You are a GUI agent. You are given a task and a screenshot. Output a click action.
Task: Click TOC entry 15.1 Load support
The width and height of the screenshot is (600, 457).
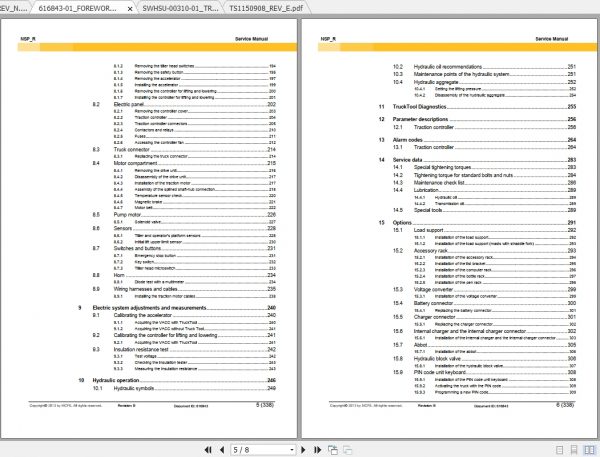484,230
